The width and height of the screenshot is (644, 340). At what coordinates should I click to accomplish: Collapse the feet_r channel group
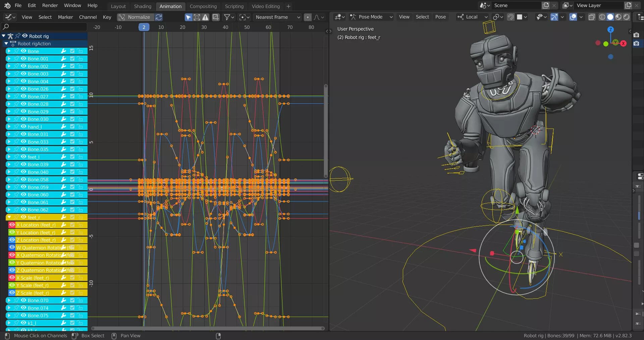pos(9,217)
